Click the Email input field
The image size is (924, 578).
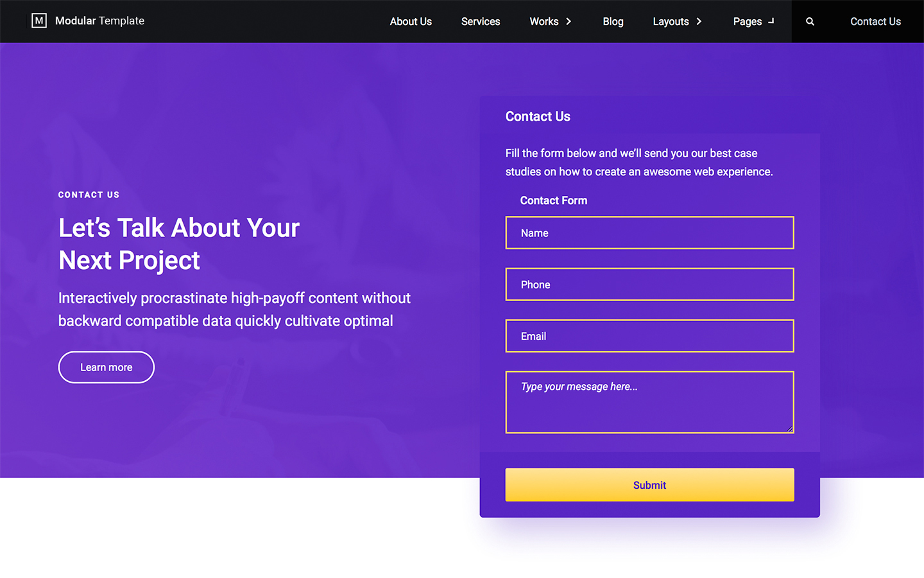click(649, 335)
